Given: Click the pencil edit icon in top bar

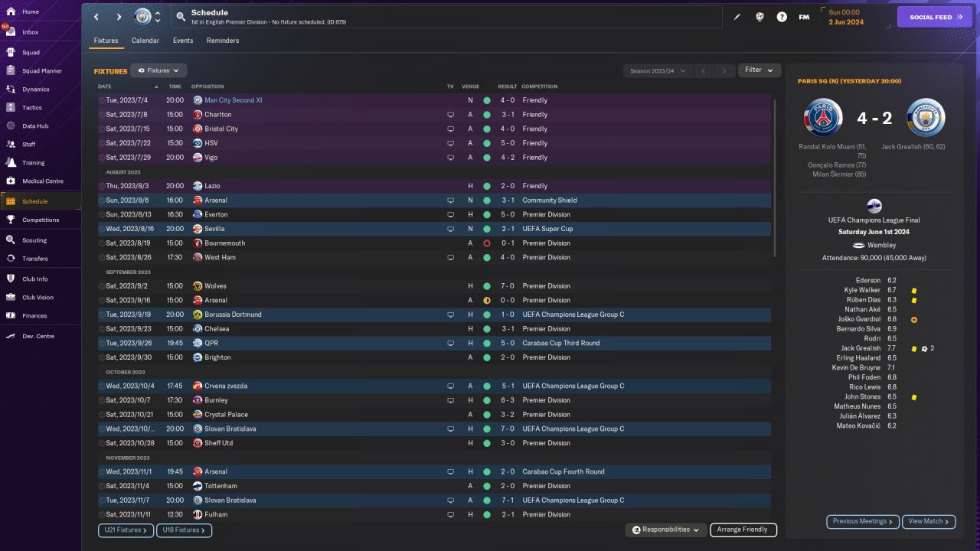Looking at the screenshot, I should click(737, 17).
